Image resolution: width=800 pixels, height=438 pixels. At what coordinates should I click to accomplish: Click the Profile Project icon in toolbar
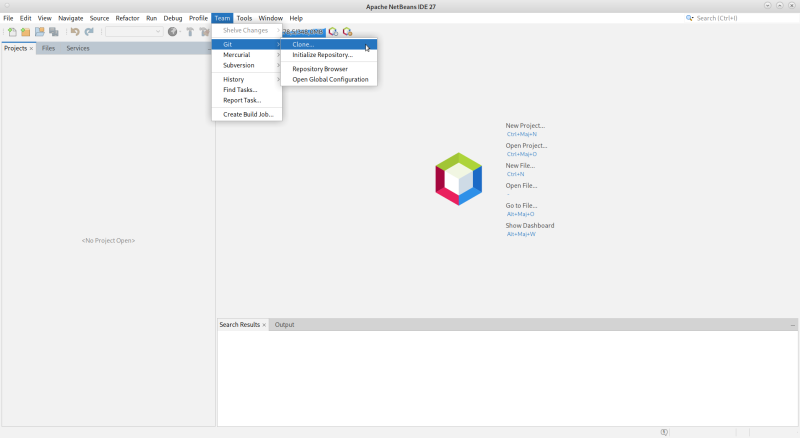click(x=347, y=32)
